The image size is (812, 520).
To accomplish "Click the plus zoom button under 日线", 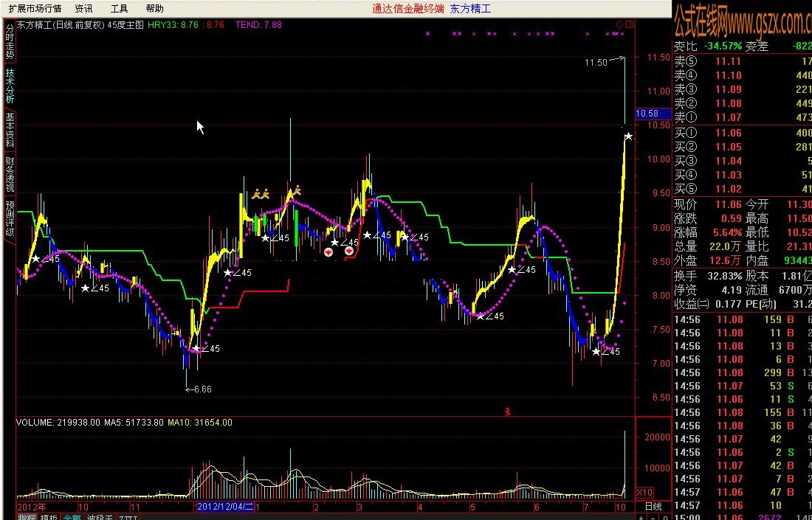I will [x=641, y=517].
